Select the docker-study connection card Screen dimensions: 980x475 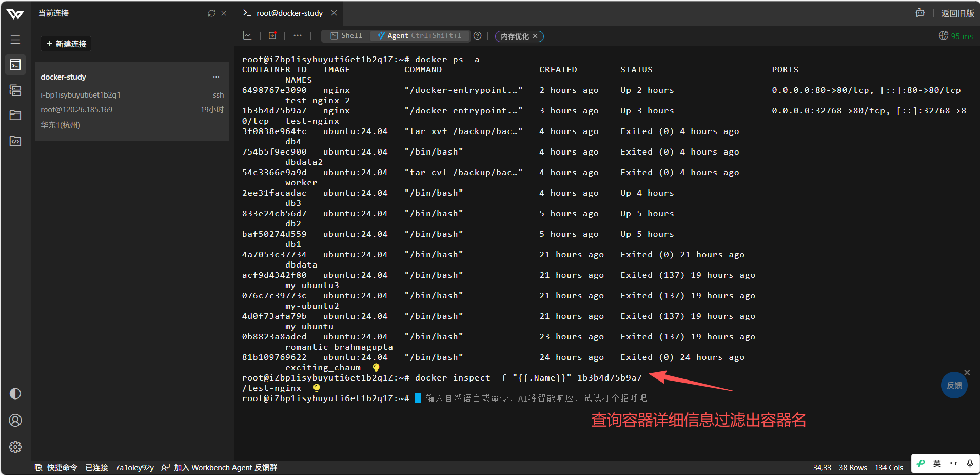pyautogui.click(x=132, y=101)
